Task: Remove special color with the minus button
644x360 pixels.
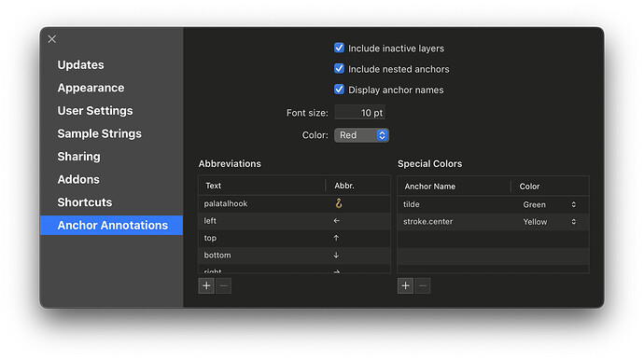Action: 423,285
